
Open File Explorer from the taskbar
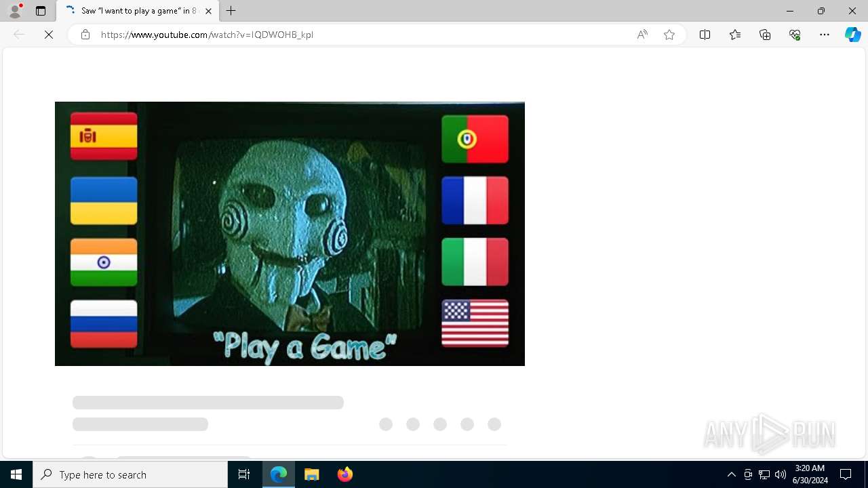312,474
